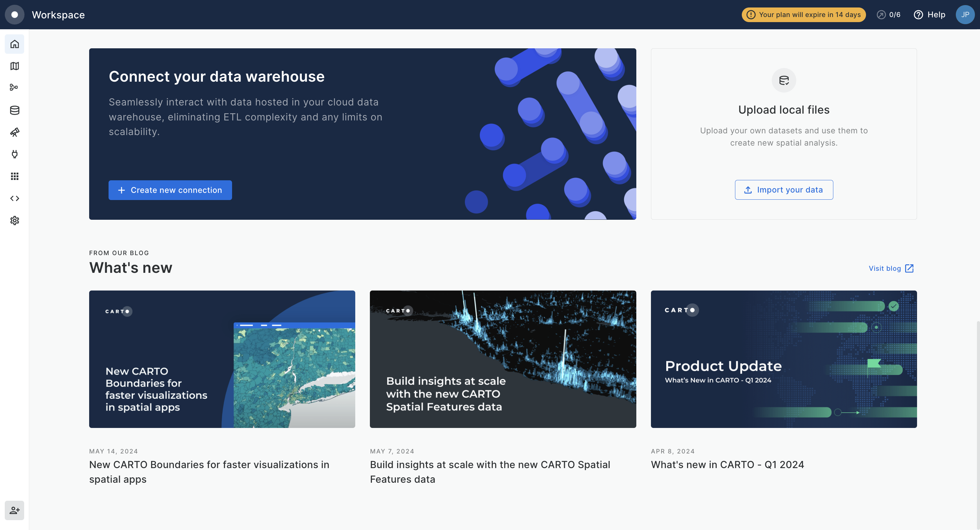Open the Data Observatory telescope icon

(14, 132)
